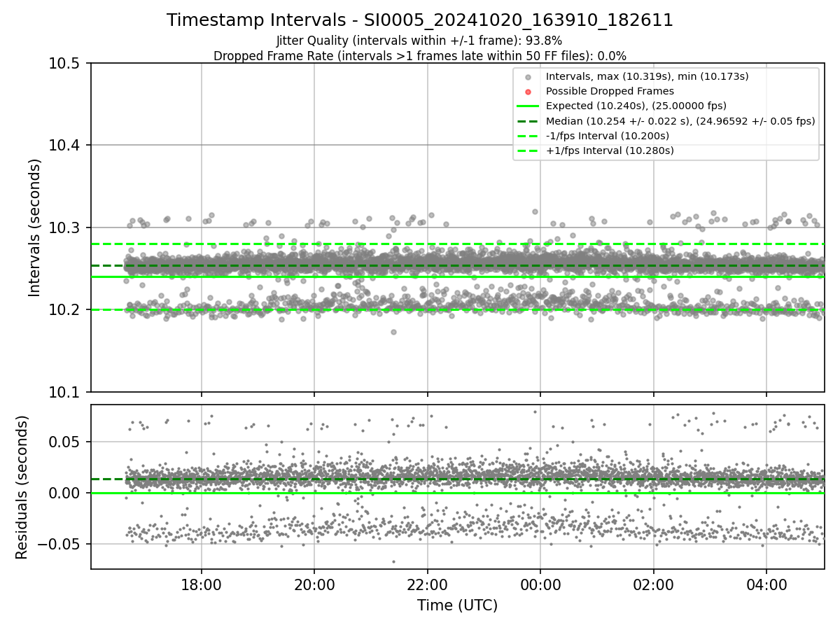Click the "Intervals (seconds)" y-axis label
The width and height of the screenshot is (840, 630).
(x=36, y=227)
